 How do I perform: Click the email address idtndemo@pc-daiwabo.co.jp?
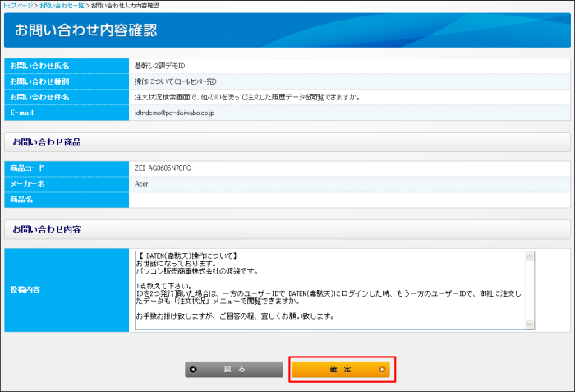[174, 113]
